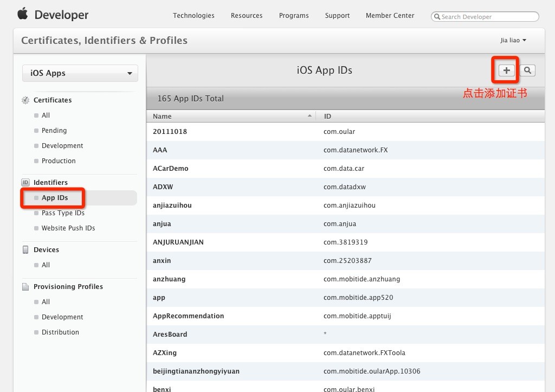Select Website Push IDs

pyautogui.click(x=68, y=228)
